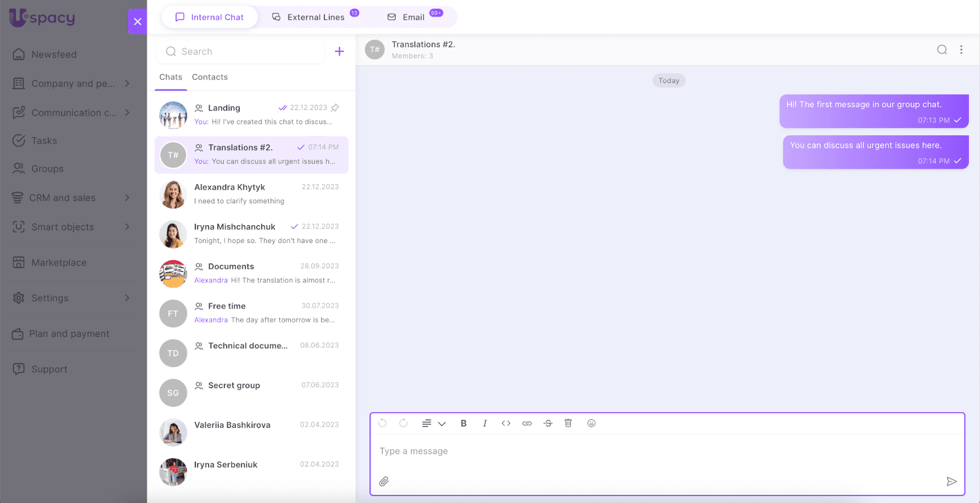Click the send message arrow icon

(951, 482)
